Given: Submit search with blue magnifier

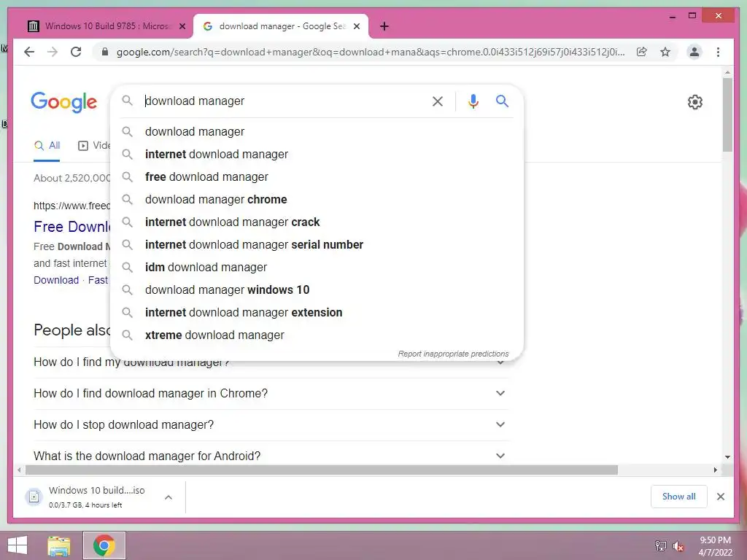Looking at the screenshot, I should pyautogui.click(x=502, y=101).
